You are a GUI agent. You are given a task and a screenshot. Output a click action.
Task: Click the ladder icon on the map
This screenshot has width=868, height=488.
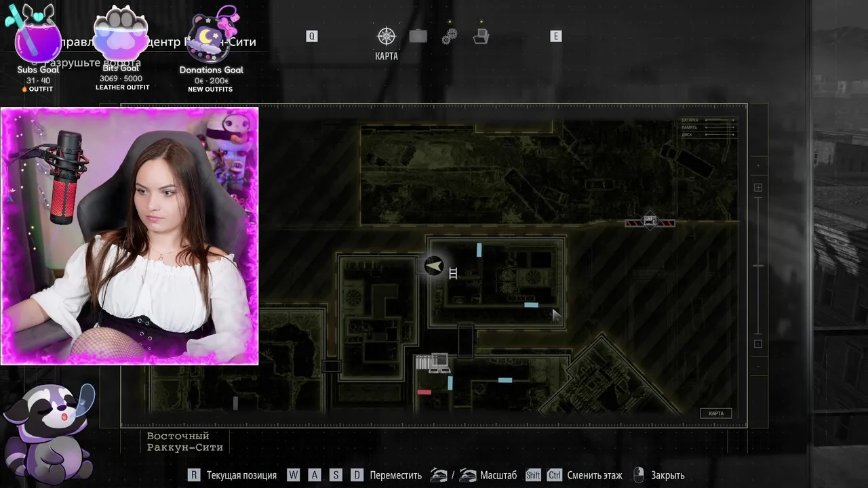(x=454, y=273)
